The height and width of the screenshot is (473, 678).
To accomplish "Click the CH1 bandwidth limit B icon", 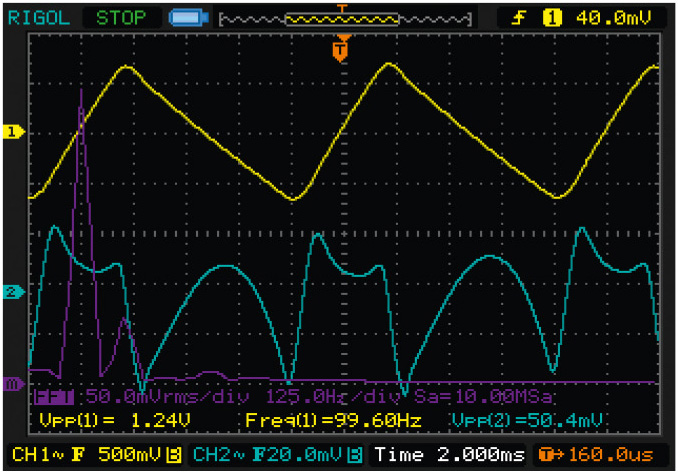I will point(174,456).
